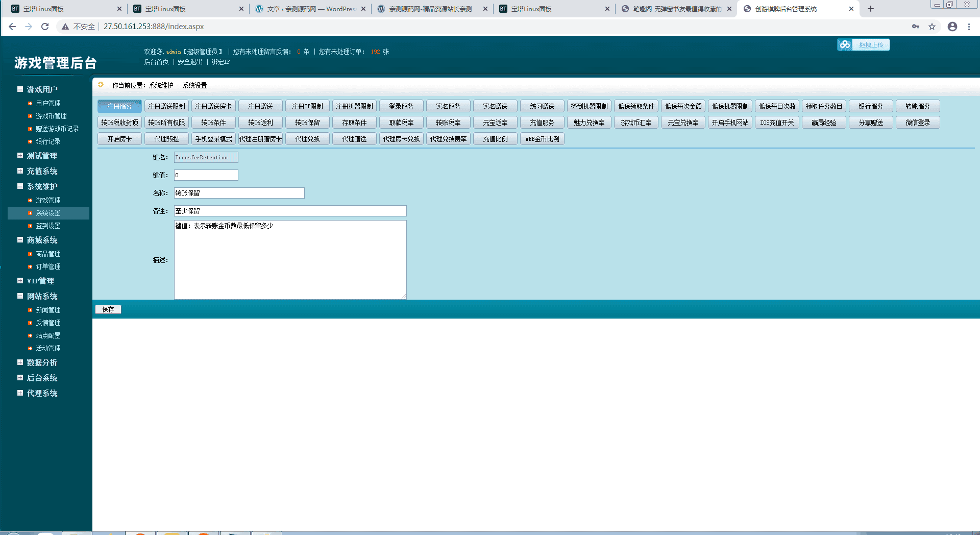Select the IOS充值开关 settings button

click(777, 123)
